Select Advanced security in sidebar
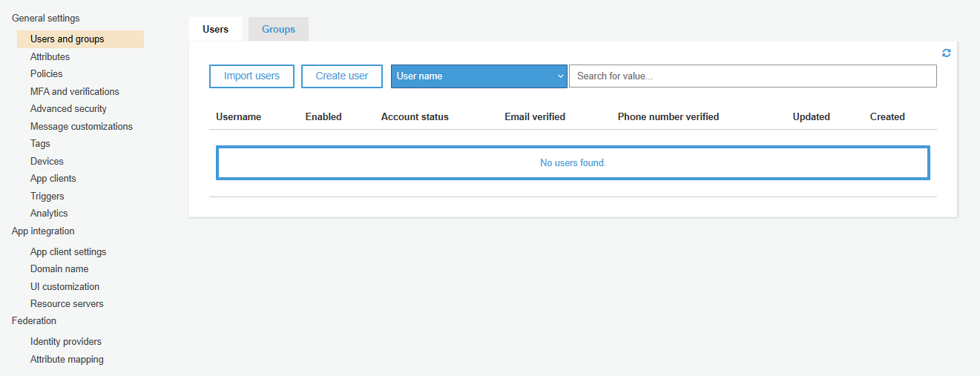 (x=68, y=108)
